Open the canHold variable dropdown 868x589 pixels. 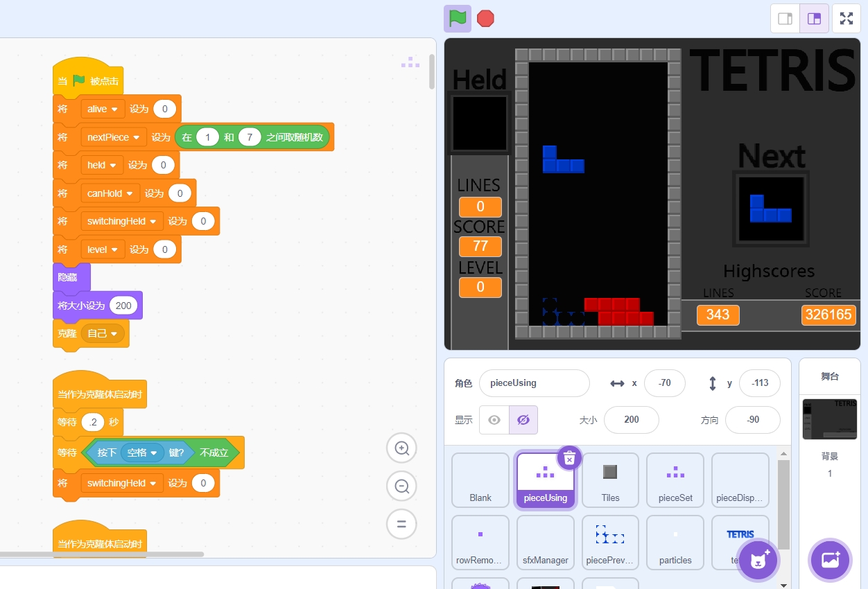tap(110, 193)
